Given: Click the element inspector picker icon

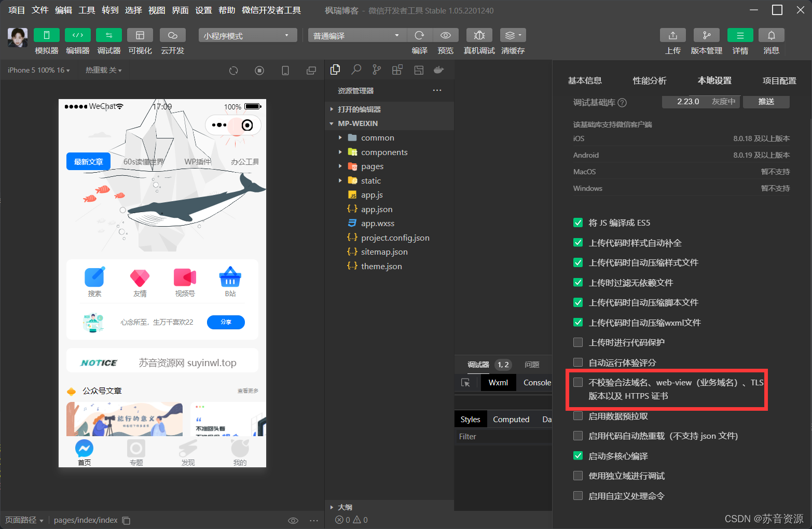Looking at the screenshot, I should (465, 383).
